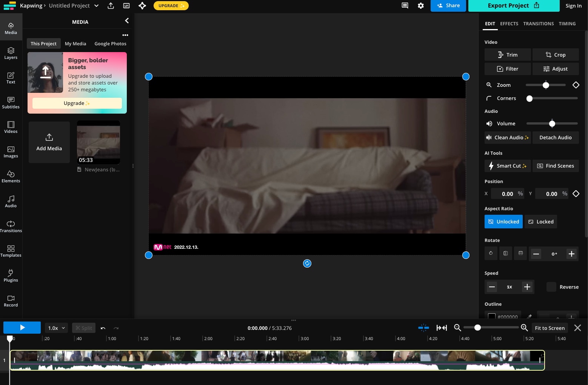This screenshot has height=385, width=588.
Task: Open the Transitions sidebar panel
Action: point(11,226)
